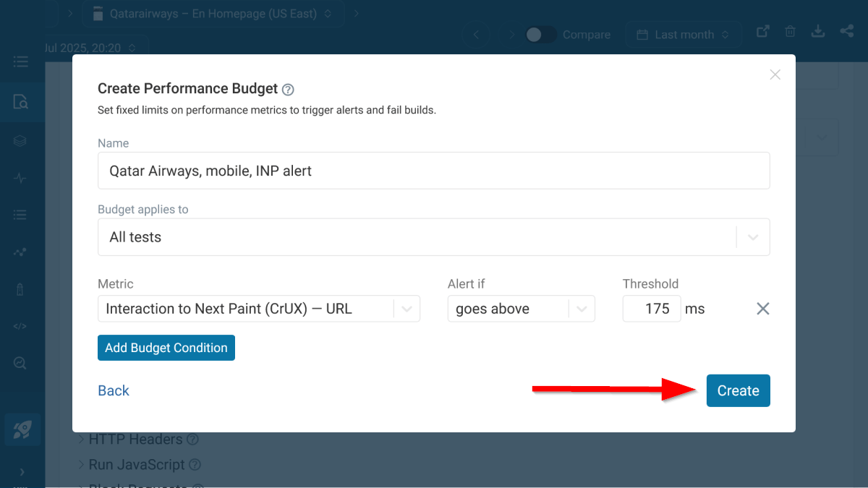The image size is (868, 488).
Task: Open the external link icon beside the date picker
Action: coord(762,31)
